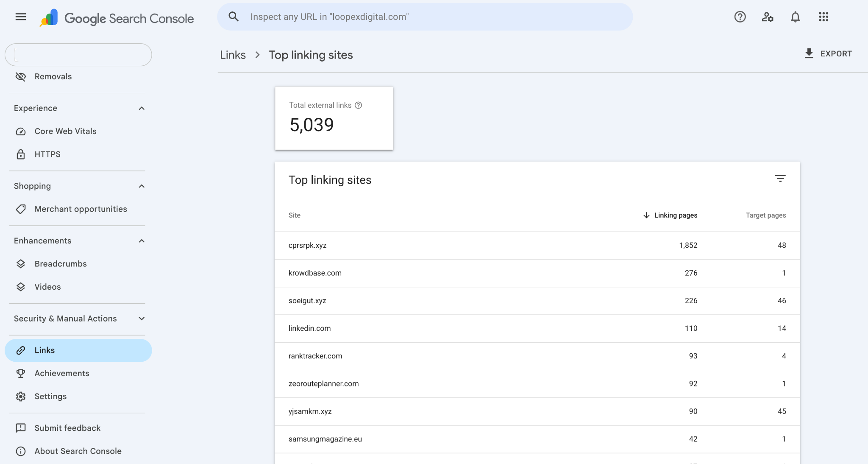Open Settings from the sidebar
The width and height of the screenshot is (868, 464).
tap(78, 397)
